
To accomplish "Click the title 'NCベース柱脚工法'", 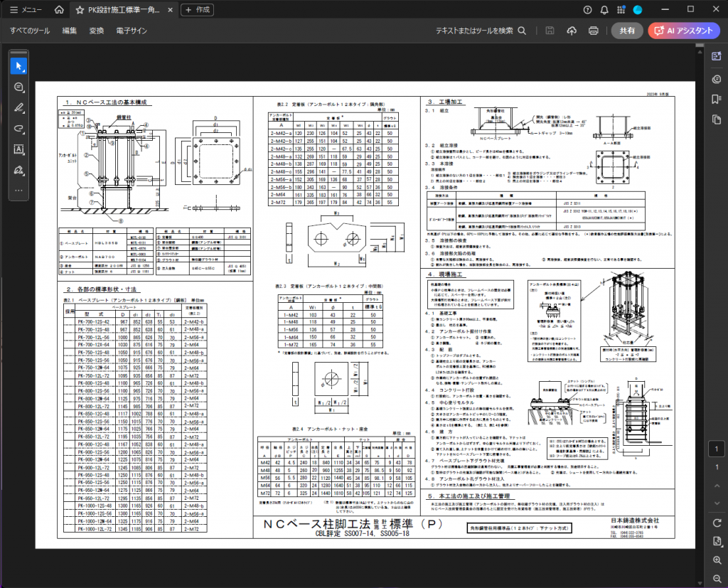I will pyautogui.click(x=316, y=525).
